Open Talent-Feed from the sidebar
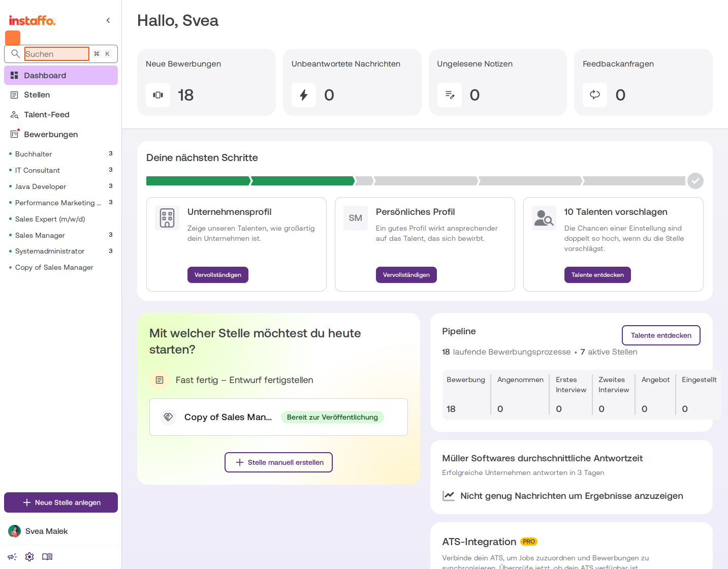Image resolution: width=728 pixels, height=569 pixels. pyautogui.click(x=61, y=115)
